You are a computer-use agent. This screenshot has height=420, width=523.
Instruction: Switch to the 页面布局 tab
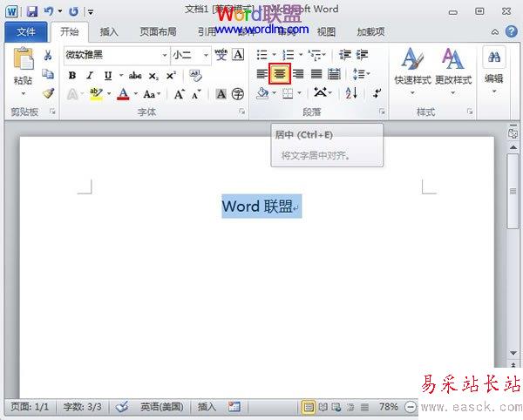[x=158, y=32]
